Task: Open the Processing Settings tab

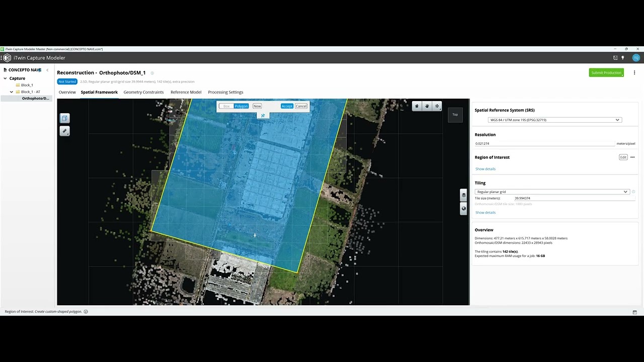Action: point(225,92)
